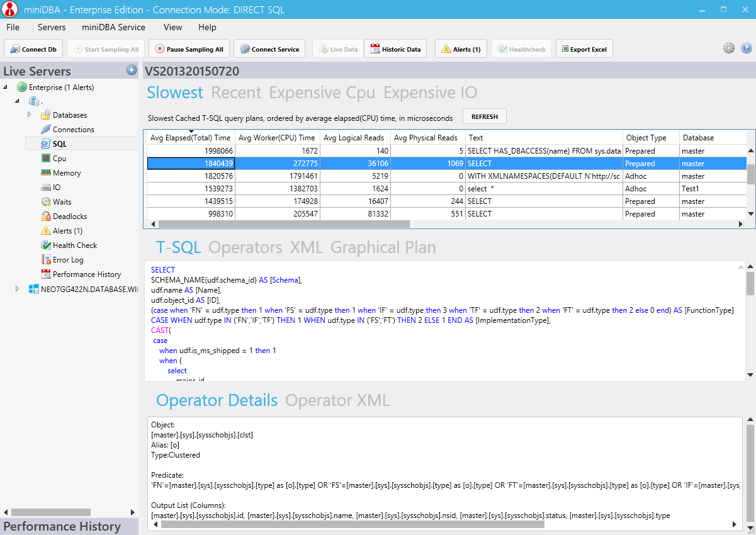
Task: Switch to the XML plan tab
Action: click(x=307, y=247)
